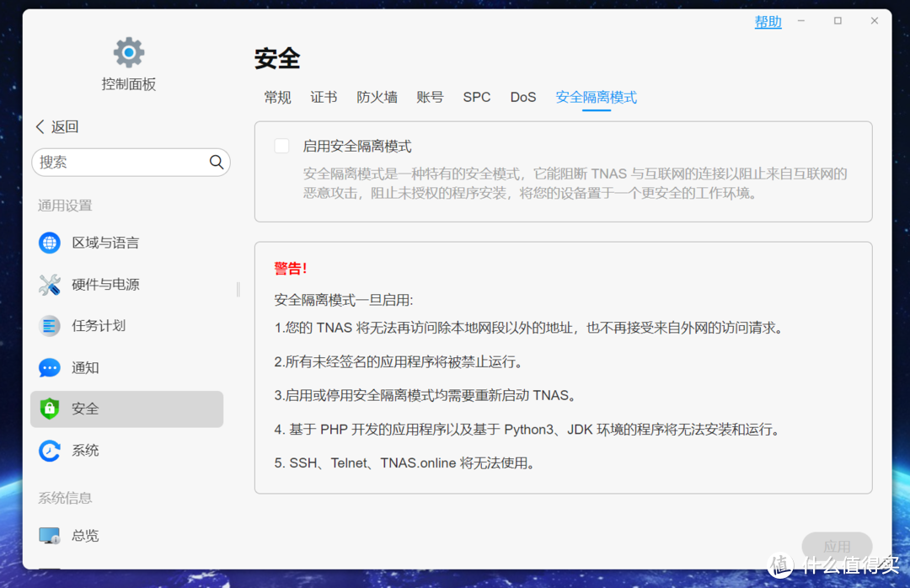The image size is (910, 588).
Task: Select the 账号 tab
Action: point(430,98)
